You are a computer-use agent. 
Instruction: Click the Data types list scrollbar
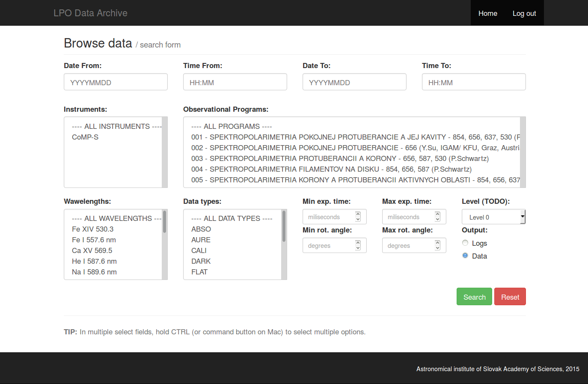pyautogui.click(x=284, y=244)
